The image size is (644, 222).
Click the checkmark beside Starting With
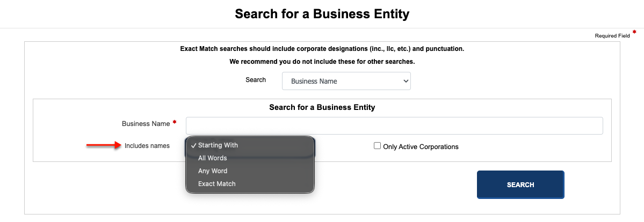point(193,145)
